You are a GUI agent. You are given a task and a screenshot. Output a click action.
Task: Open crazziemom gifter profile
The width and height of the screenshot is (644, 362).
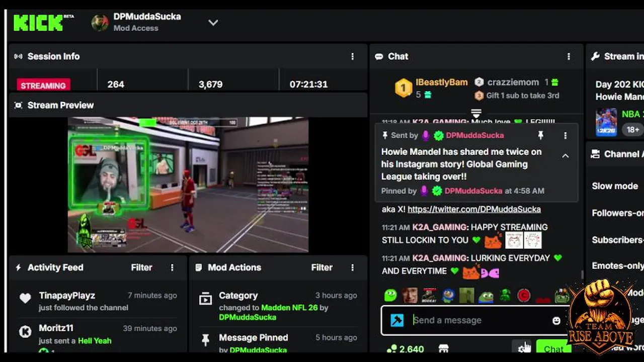coord(513,82)
